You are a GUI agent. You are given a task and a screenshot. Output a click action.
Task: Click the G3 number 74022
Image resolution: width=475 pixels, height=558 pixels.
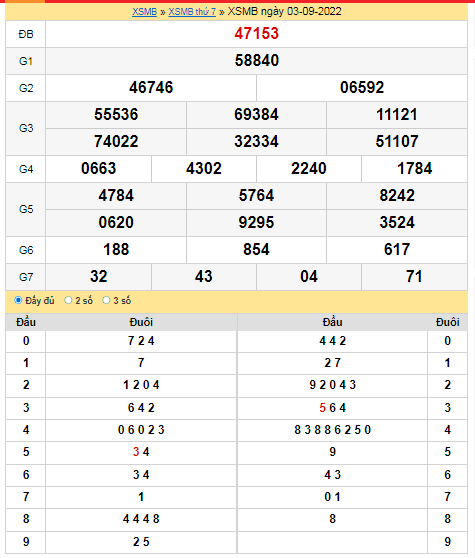tap(116, 142)
